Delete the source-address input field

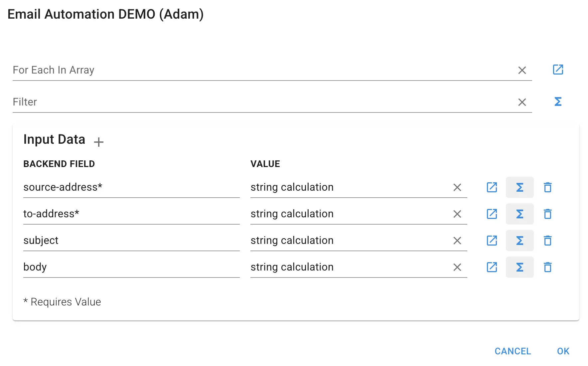(x=548, y=187)
